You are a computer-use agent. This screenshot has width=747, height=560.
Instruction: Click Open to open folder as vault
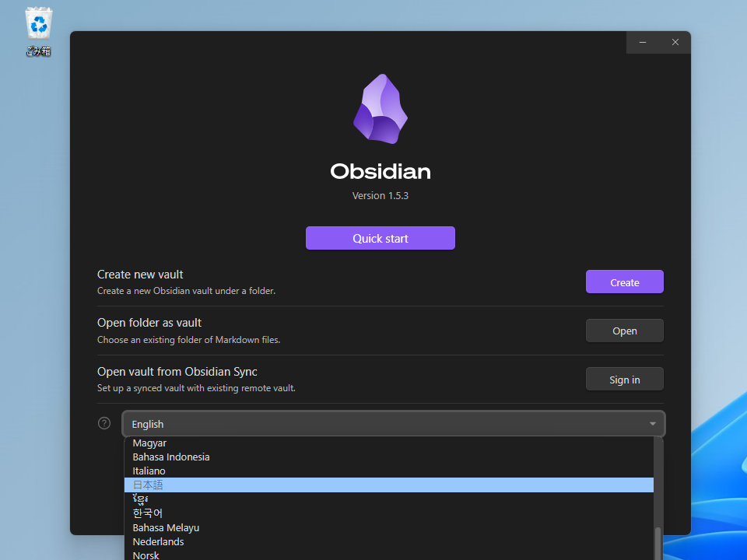pos(624,330)
